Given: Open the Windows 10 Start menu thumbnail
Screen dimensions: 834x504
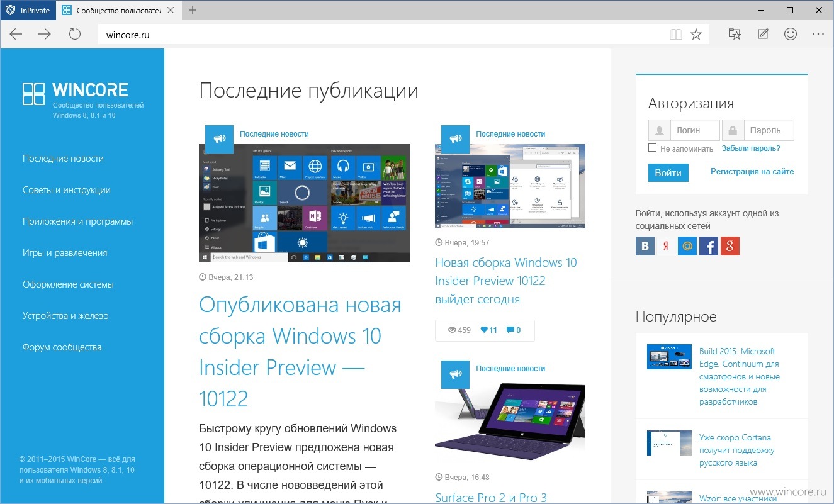Looking at the screenshot, I should [x=304, y=203].
